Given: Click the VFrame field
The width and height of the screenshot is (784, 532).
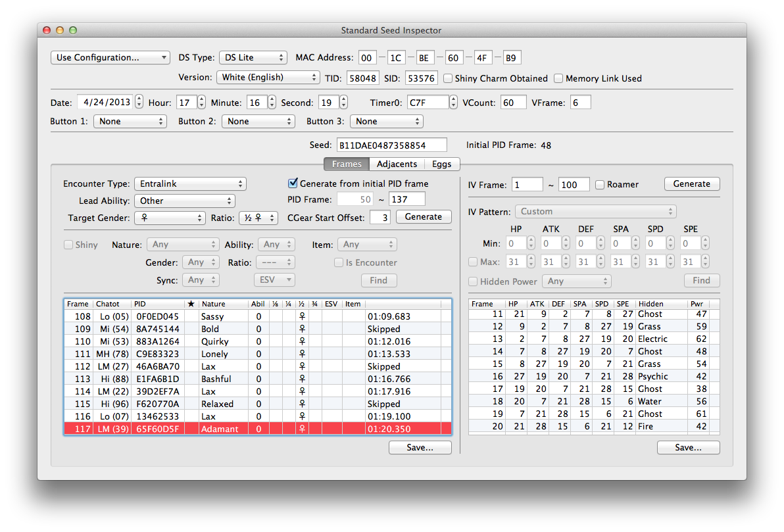Looking at the screenshot, I should [x=581, y=103].
